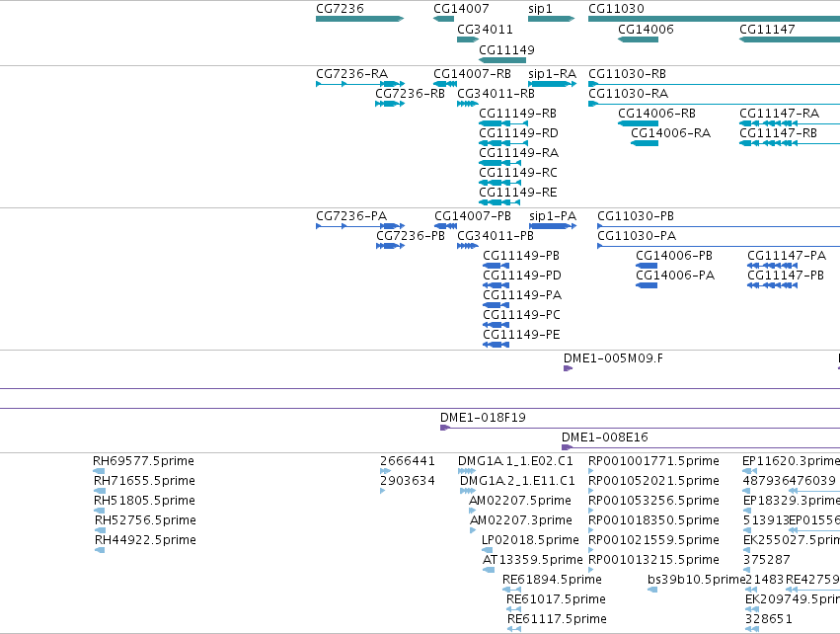Click EST RE61894.5prime
Screen dimensions: 840x634
(511, 590)
